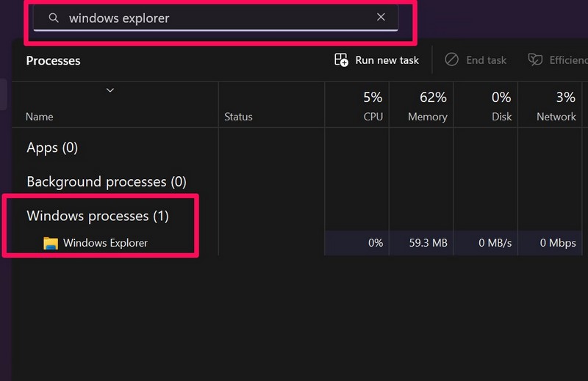This screenshot has height=381, width=588.
Task: Clear the search text with the X
Action: pos(381,17)
